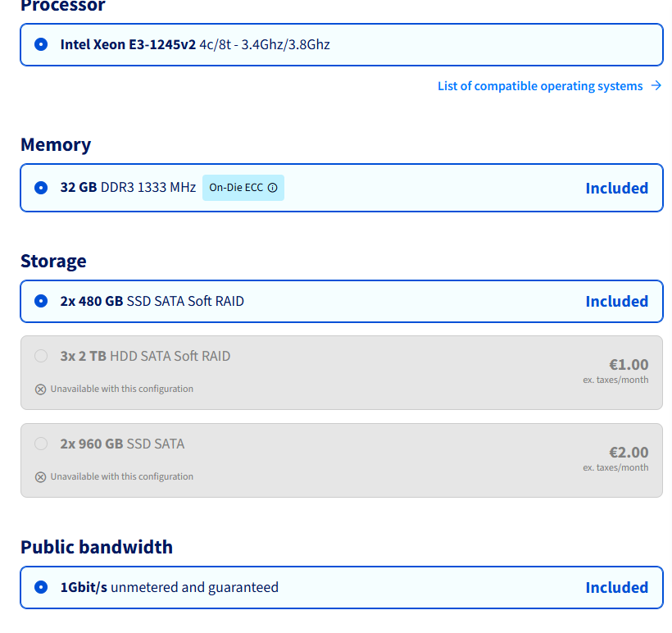Select the Intel Xeon E3-1245v2 radio button
The image size is (672, 633).
click(41, 44)
